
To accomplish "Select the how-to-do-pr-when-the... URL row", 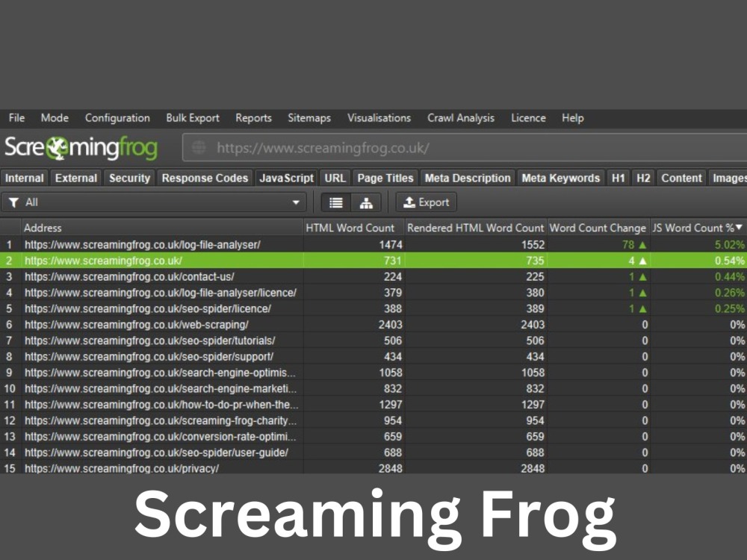I will point(373,405).
